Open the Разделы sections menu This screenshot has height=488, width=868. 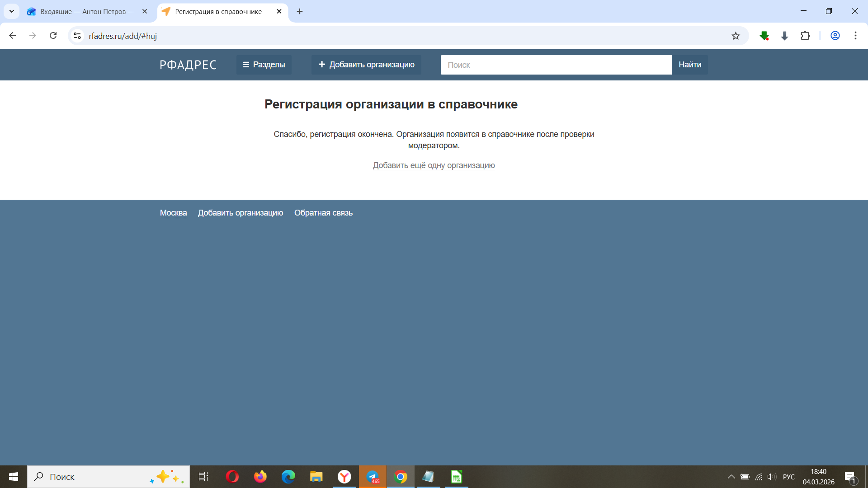[x=264, y=65]
